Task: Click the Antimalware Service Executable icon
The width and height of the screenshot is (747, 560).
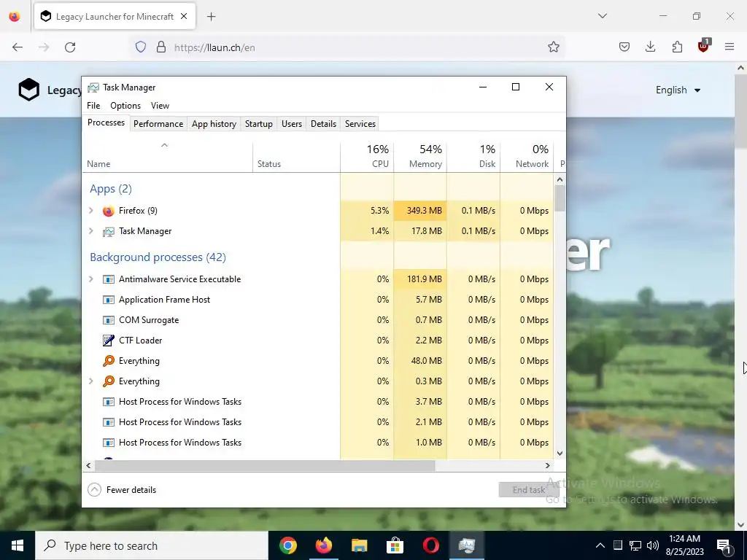Action: [x=109, y=279]
